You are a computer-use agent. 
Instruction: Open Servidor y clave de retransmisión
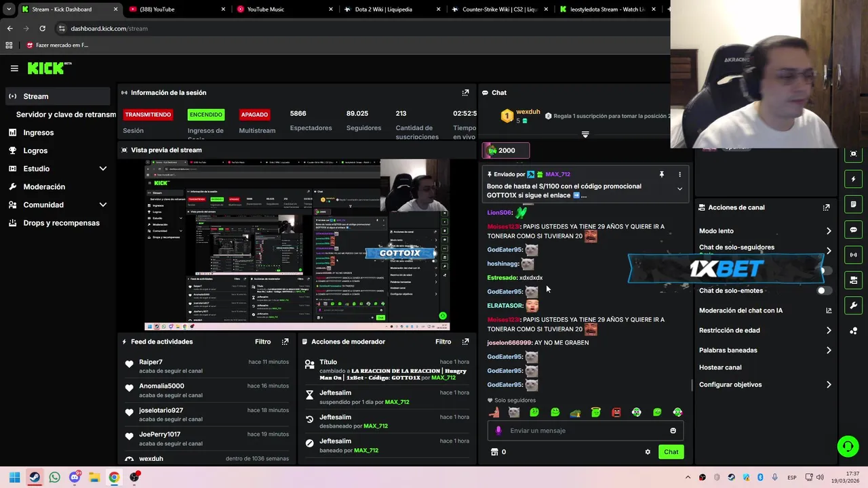coord(66,115)
